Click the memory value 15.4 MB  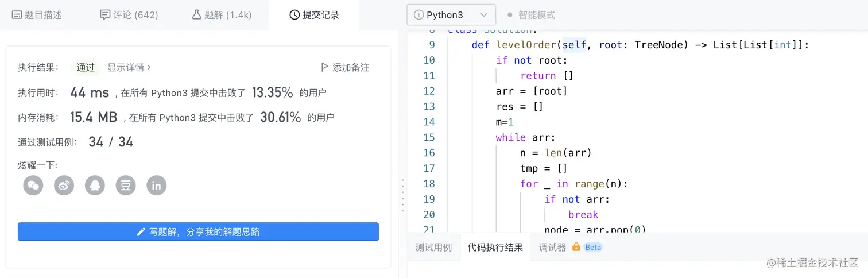[x=94, y=117]
